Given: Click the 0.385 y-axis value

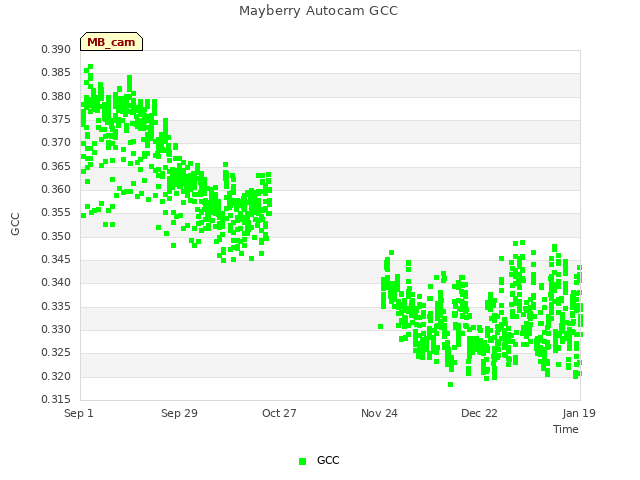Looking at the screenshot, I should pos(56,73).
